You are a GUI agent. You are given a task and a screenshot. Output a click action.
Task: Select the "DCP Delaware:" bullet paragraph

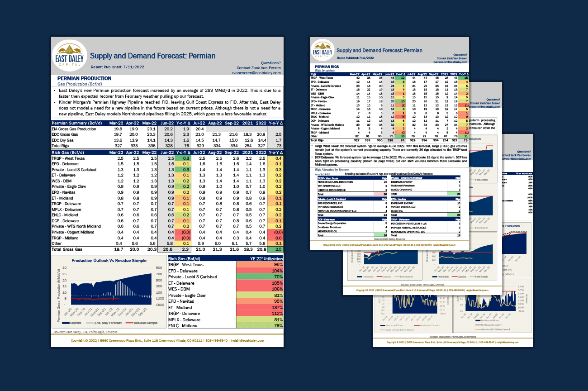390,162
